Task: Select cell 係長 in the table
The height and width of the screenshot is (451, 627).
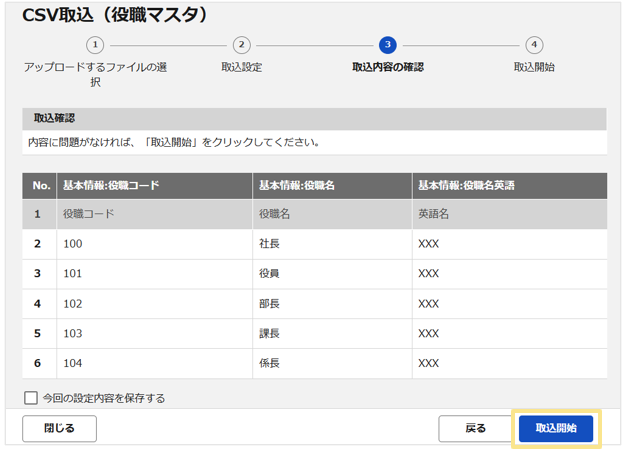Action: pos(332,363)
